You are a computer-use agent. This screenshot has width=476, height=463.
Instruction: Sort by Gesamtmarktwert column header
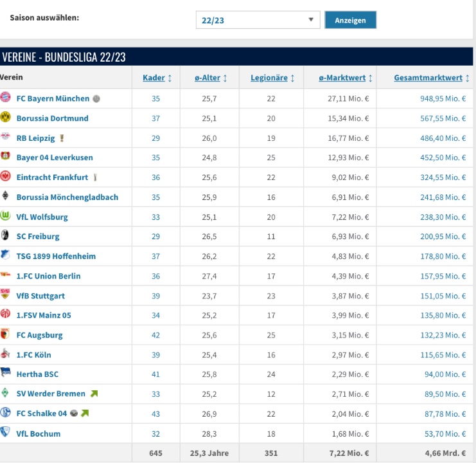point(432,78)
